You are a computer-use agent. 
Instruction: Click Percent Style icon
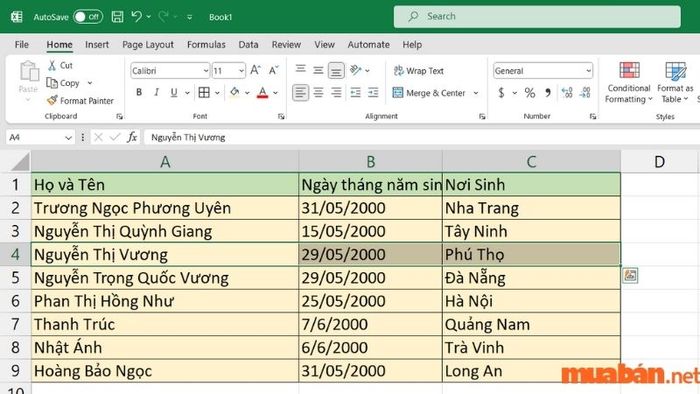530,93
